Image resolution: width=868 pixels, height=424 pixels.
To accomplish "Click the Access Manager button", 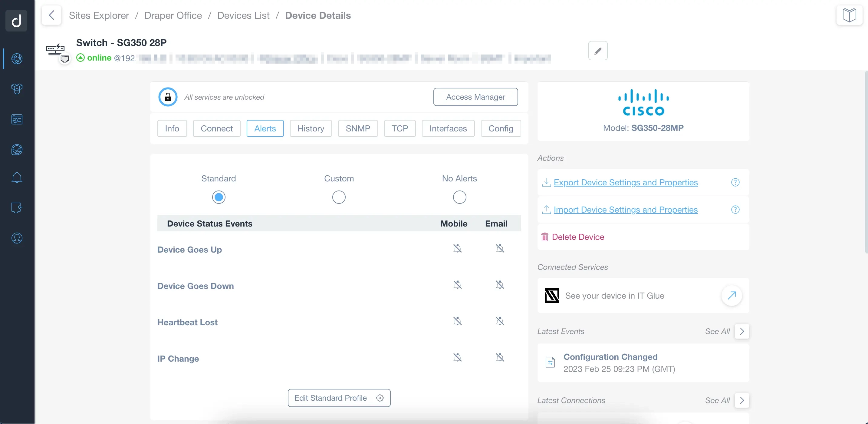I will [475, 96].
